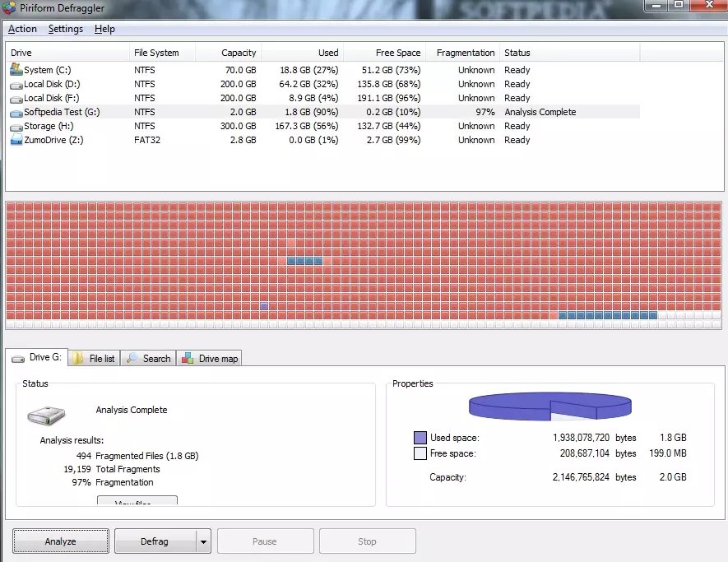Click the 97% fragmentation cell in drive list
Image resolution: width=728 pixels, height=562 pixels.
point(485,112)
